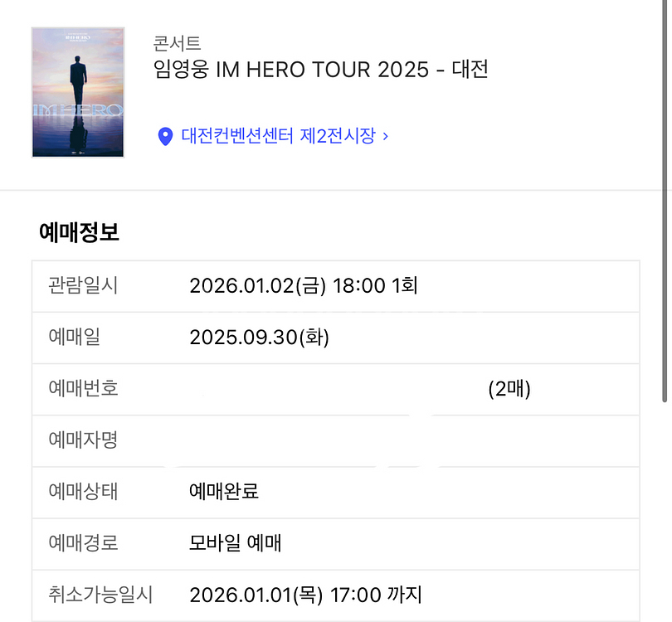Select the booking date 2025.09.30(화)

click(x=259, y=338)
